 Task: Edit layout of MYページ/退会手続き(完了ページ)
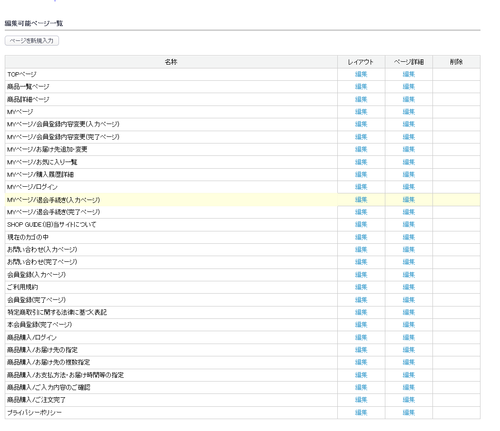coord(361,212)
